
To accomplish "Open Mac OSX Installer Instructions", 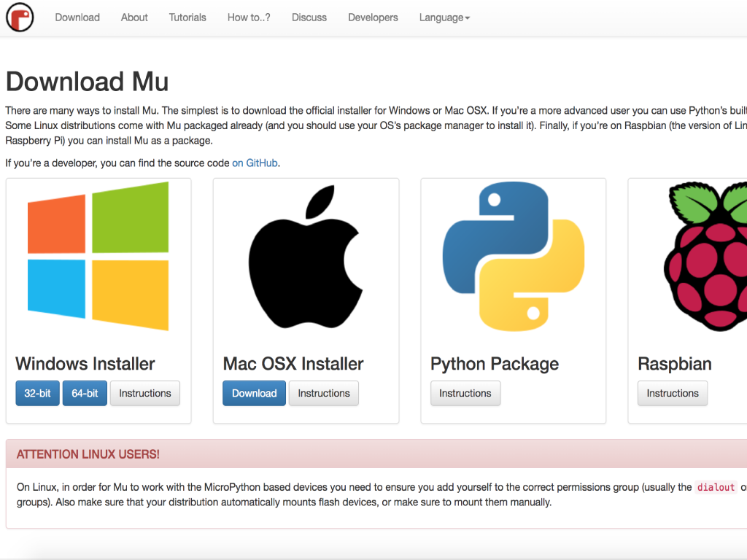I will pyautogui.click(x=324, y=393).
